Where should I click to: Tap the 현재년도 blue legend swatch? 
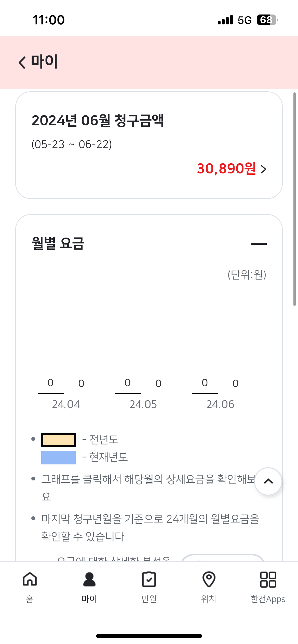[x=58, y=457]
